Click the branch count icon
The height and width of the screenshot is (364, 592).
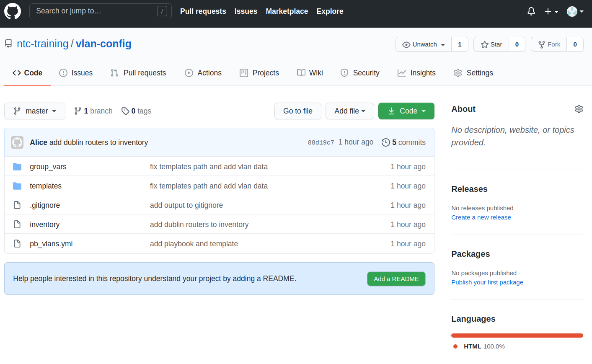78,111
